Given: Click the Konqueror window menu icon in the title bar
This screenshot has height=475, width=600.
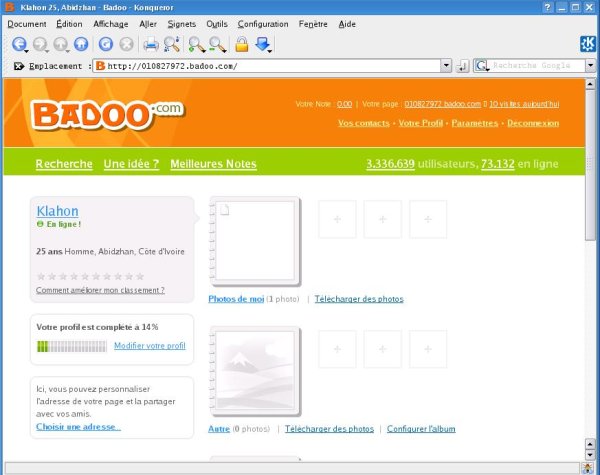Looking at the screenshot, I should [x=9, y=7].
